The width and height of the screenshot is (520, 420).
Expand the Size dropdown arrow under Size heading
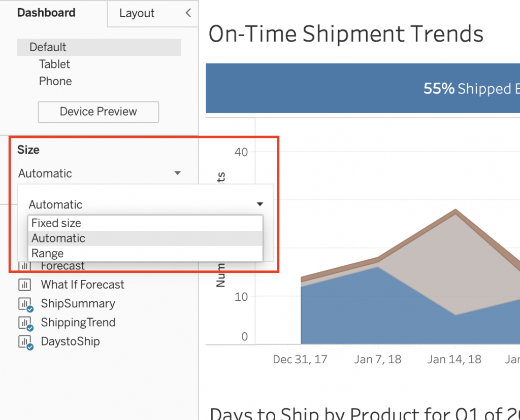pyautogui.click(x=177, y=173)
